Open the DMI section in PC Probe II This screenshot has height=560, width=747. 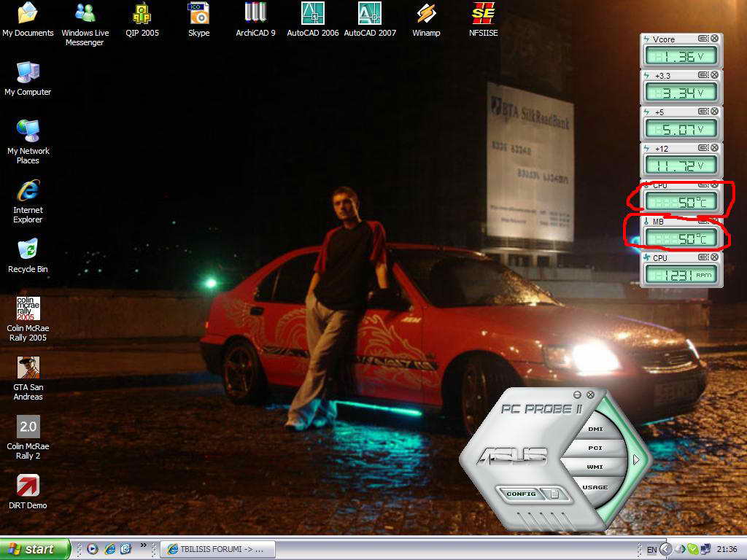[x=595, y=429]
